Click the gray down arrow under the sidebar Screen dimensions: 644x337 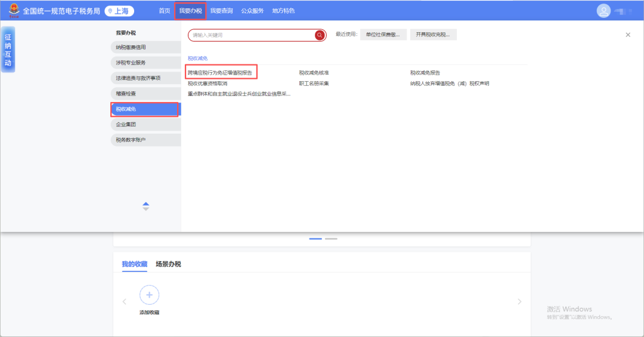pyautogui.click(x=146, y=209)
